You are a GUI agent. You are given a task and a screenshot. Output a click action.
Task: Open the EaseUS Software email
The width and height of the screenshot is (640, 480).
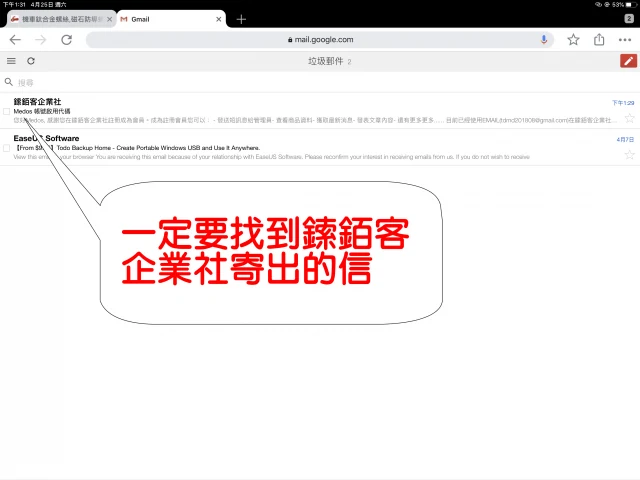(x=320, y=147)
